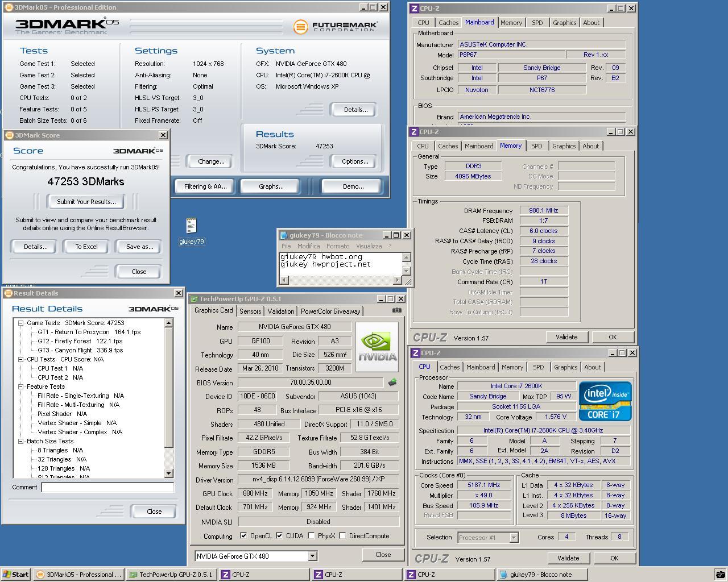The width and height of the screenshot is (728, 582).
Task: Select GT1 - Return To Proxycon result row
Action: [89, 332]
